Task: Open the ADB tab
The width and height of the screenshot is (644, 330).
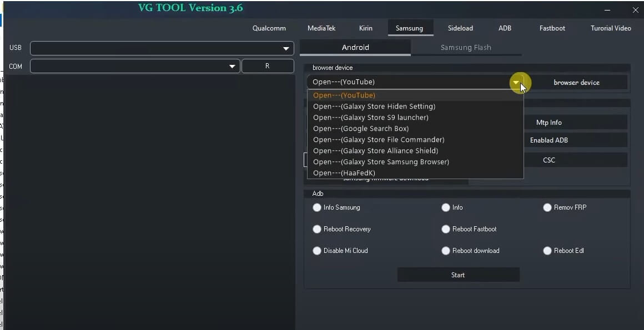Action: (505, 28)
